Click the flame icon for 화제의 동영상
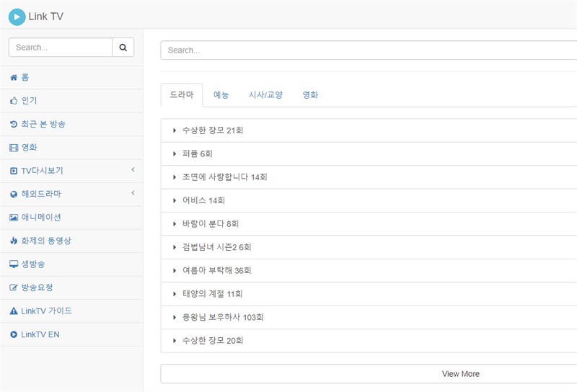 14,241
